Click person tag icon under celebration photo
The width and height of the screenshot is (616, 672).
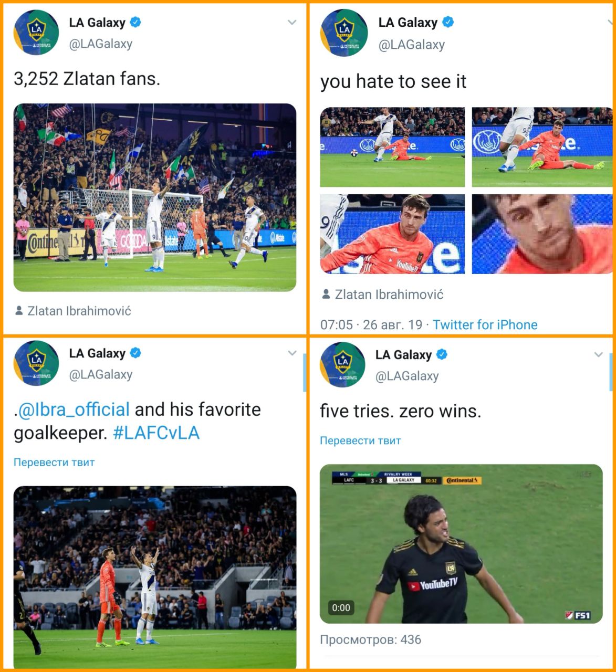[x=19, y=311]
